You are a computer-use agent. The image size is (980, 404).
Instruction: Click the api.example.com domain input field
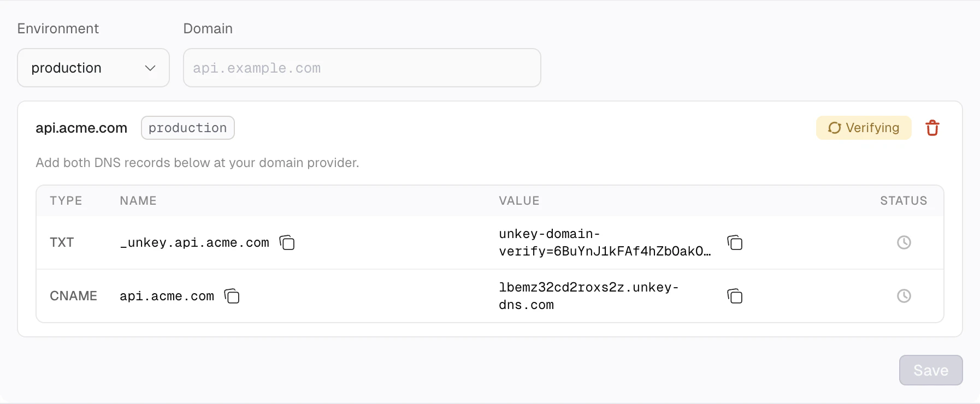point(362,68)
